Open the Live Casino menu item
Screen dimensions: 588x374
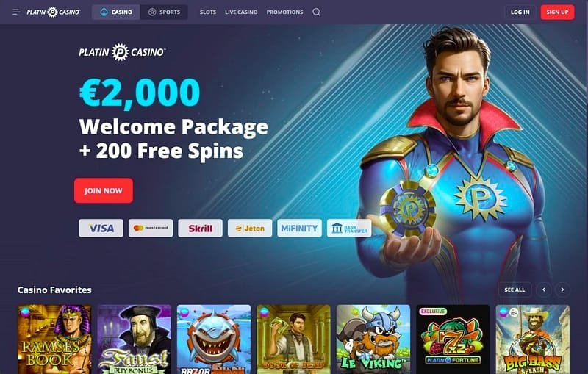[x=241, y=12]
